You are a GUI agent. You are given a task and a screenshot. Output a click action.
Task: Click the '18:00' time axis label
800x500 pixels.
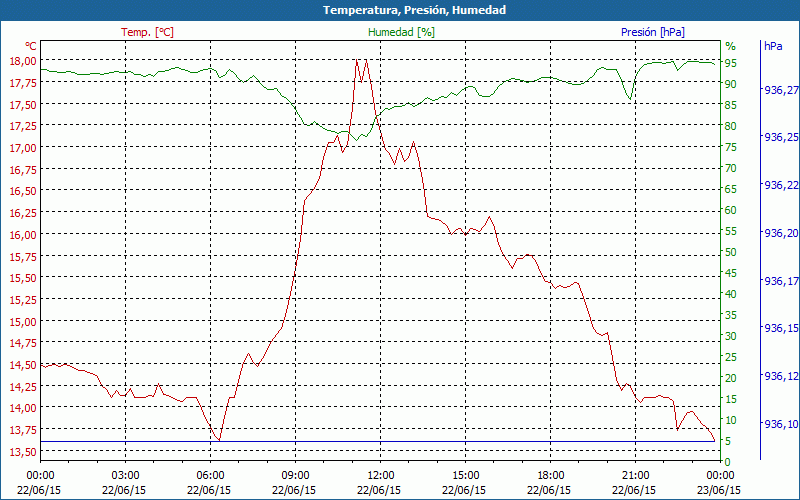(551, 476)
